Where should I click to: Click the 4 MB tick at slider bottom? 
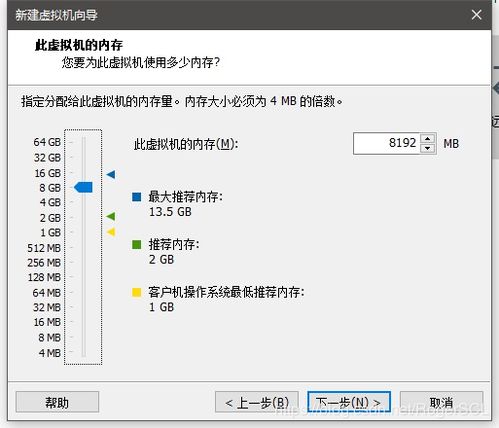tap(83, 352)
